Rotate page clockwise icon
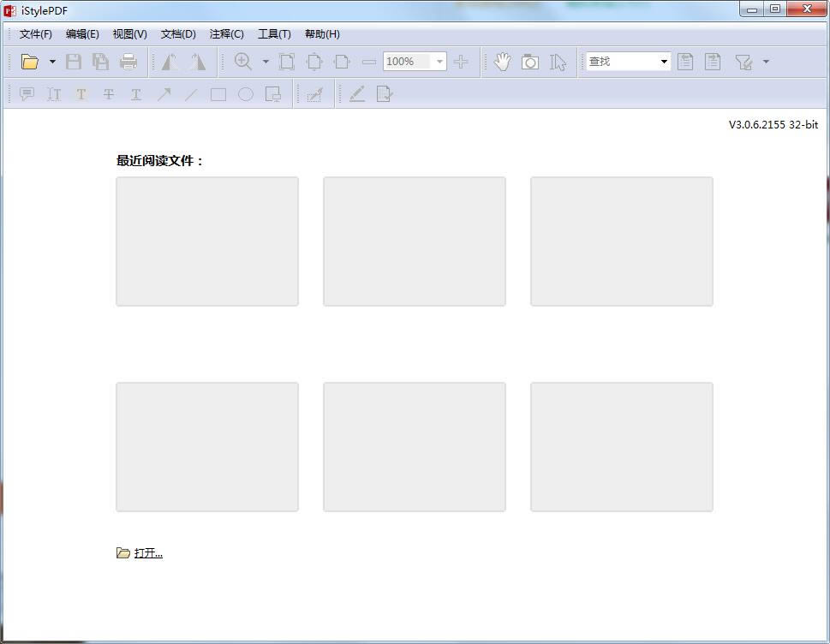The height and width of the screenshot is (644, 830). pos(198,62)
